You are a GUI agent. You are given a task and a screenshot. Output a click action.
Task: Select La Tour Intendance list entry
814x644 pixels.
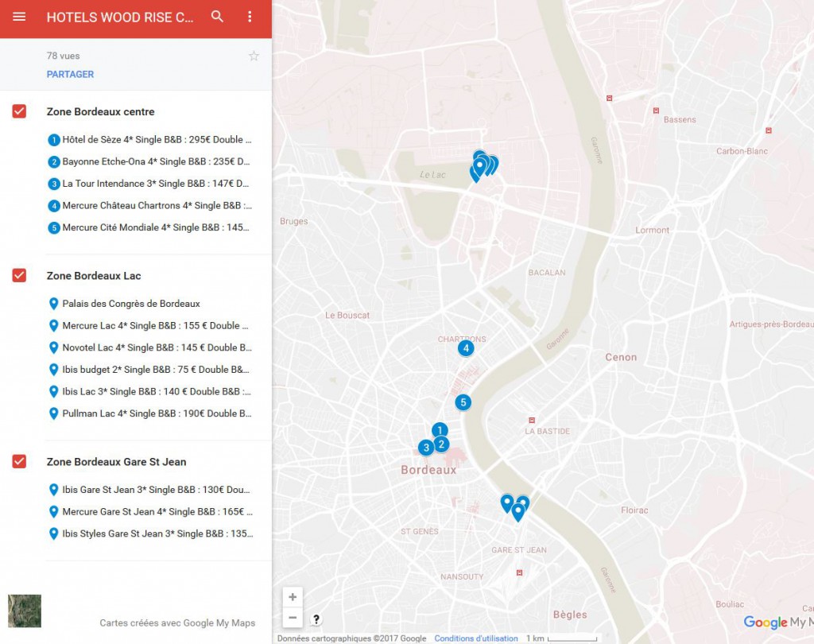click(x=149, y=184)
